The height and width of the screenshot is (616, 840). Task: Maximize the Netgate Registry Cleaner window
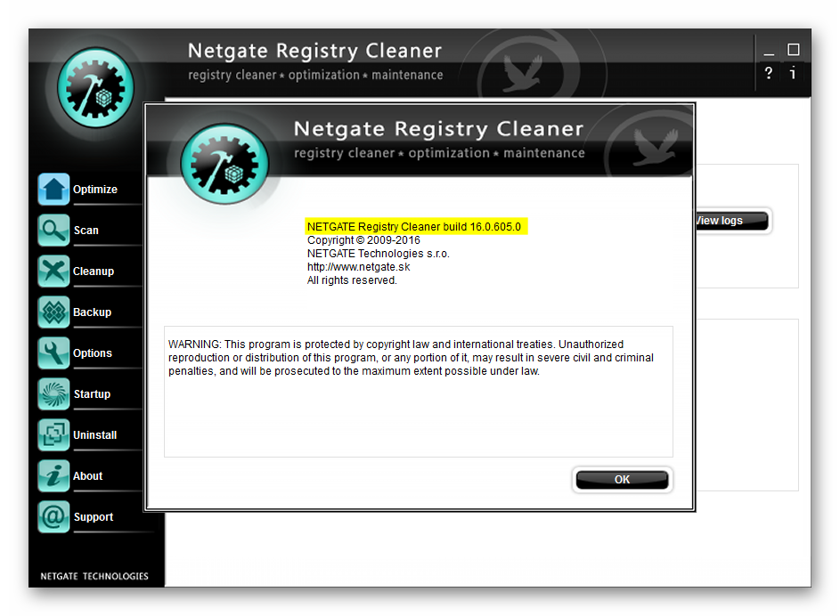(x=794, y=50)
